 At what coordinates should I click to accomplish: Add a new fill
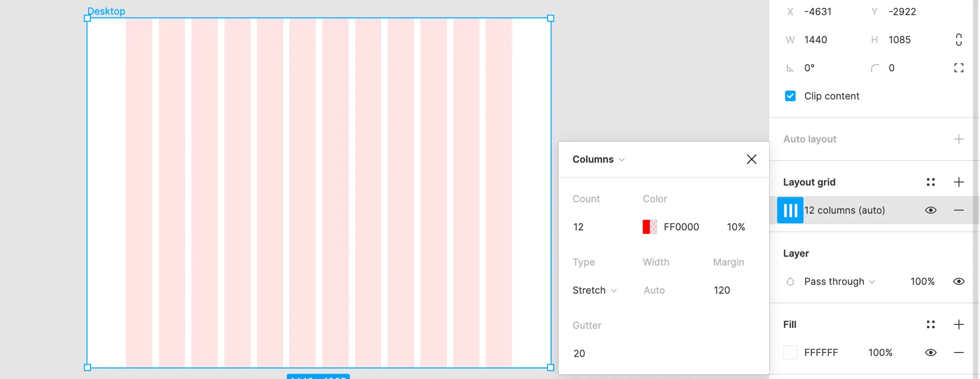point(959,324)
